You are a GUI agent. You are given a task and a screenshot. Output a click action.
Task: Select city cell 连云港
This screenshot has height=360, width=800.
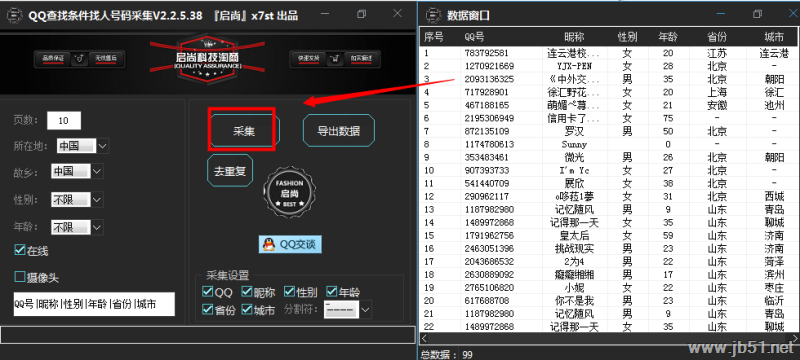773,53
